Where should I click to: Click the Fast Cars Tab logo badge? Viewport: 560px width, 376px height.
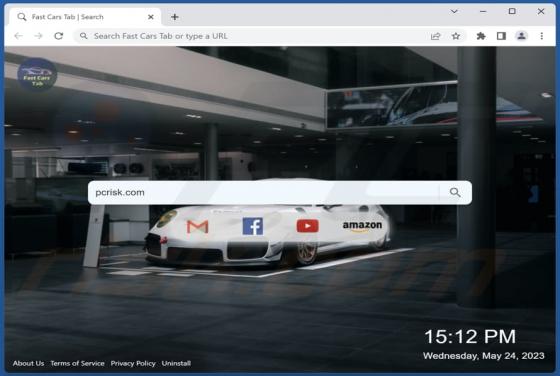click(37, 75)
